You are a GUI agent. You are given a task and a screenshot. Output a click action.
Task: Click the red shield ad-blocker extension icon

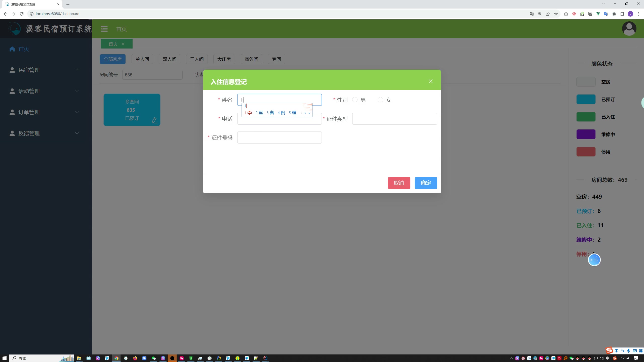pyautogui.click(x=574, y=14)
